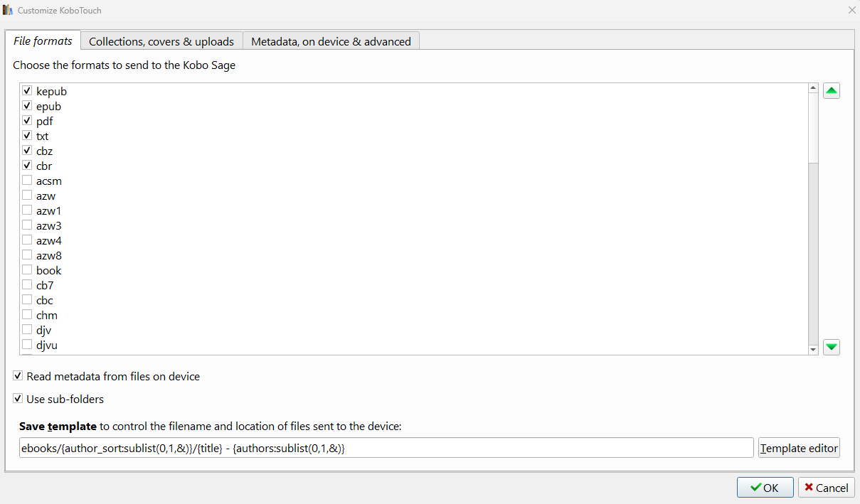Close the Customize KoboTouch dialog
The image size is (860, 504).
pos(851,10)
